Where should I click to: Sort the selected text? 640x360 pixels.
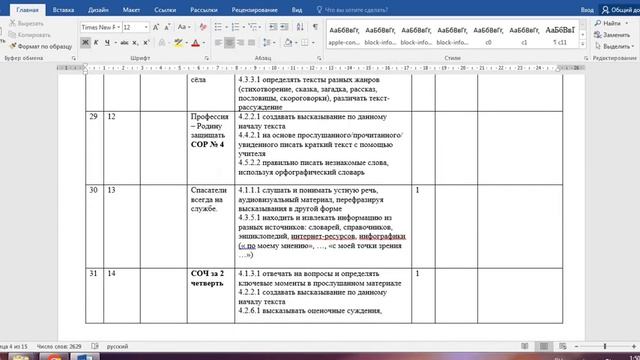tap(300, 27)
